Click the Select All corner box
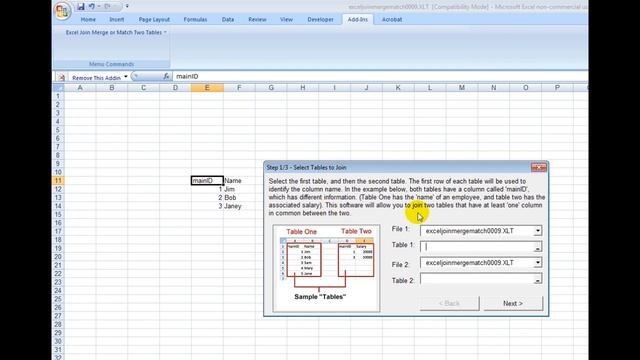Image resolution: width=640 pixels, height=360 pixels. pos(58,88)
